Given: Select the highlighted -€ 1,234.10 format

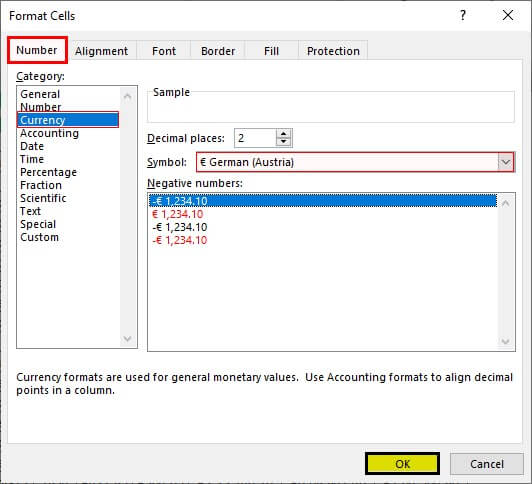Looking at the screenshot, I should 323,201.
